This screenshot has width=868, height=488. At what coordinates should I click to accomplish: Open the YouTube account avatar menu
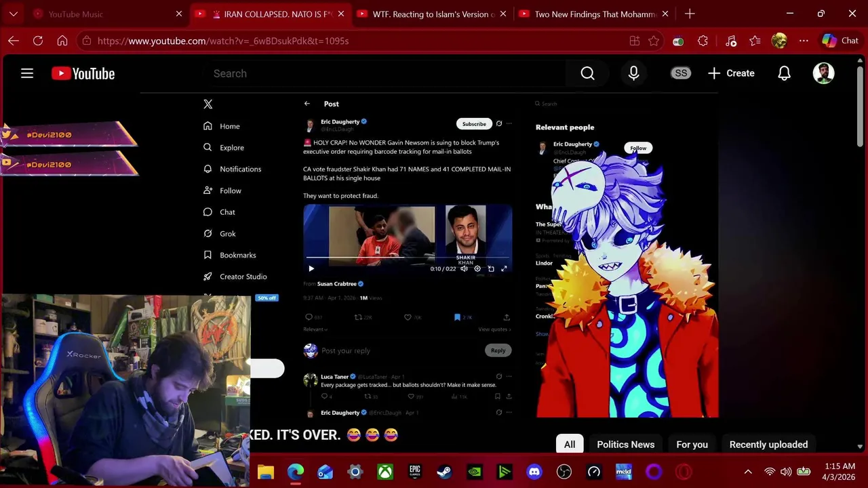(823, 73)
